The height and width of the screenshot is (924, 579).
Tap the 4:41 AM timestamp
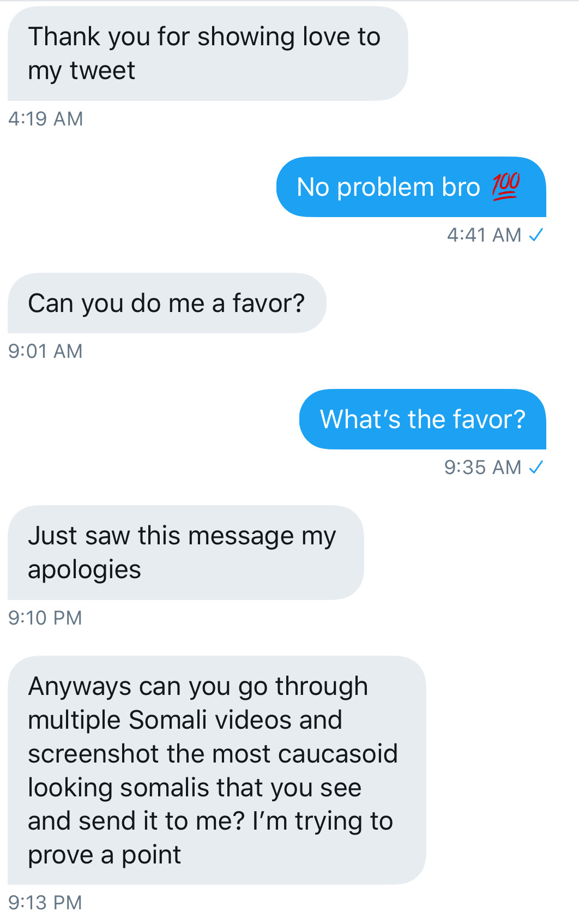coord(484,235)
